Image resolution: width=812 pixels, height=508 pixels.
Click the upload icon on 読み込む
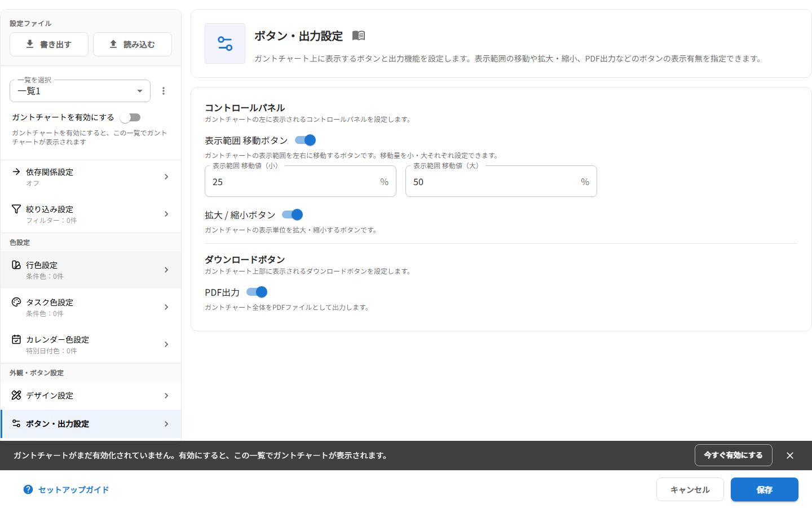pos(113,44)
